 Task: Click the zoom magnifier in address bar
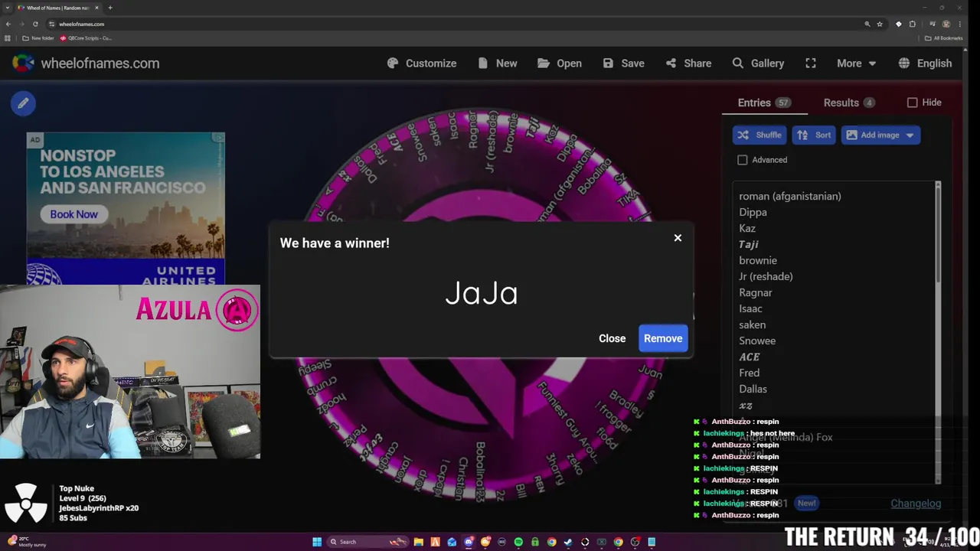(867, 24)
